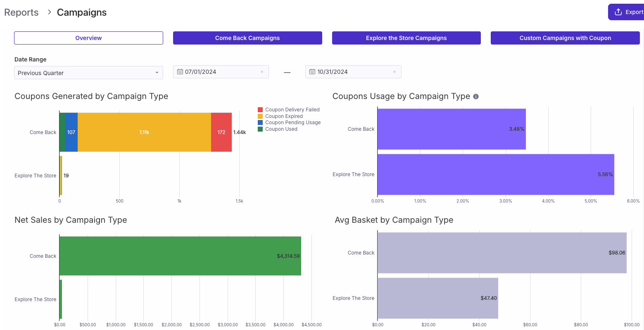Toggle Coupon Delivery Failed legend item

coord(289,110)
